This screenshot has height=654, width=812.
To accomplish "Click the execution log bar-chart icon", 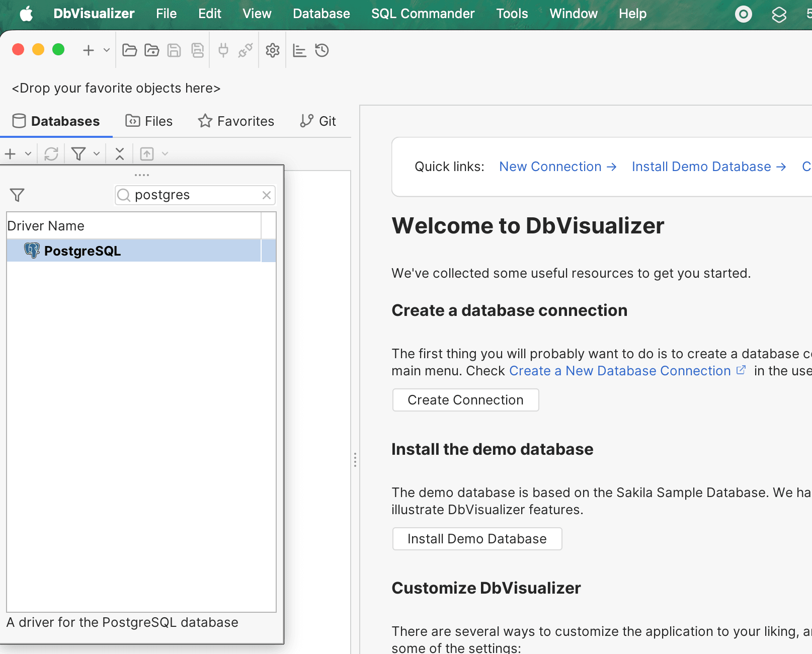I will 299,50.
